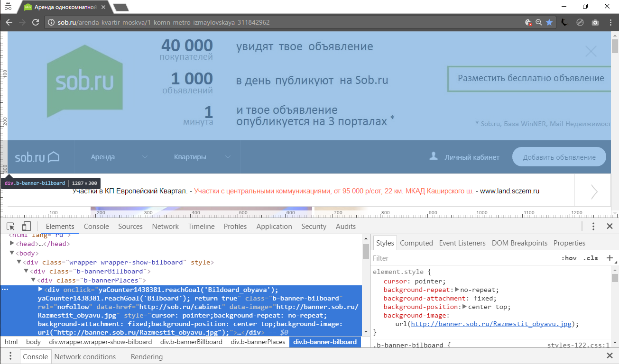Image resolution: width=619 pixels, height=364 pixels.
Task: Open the Chrome three-dot menu
Action: 610,22
